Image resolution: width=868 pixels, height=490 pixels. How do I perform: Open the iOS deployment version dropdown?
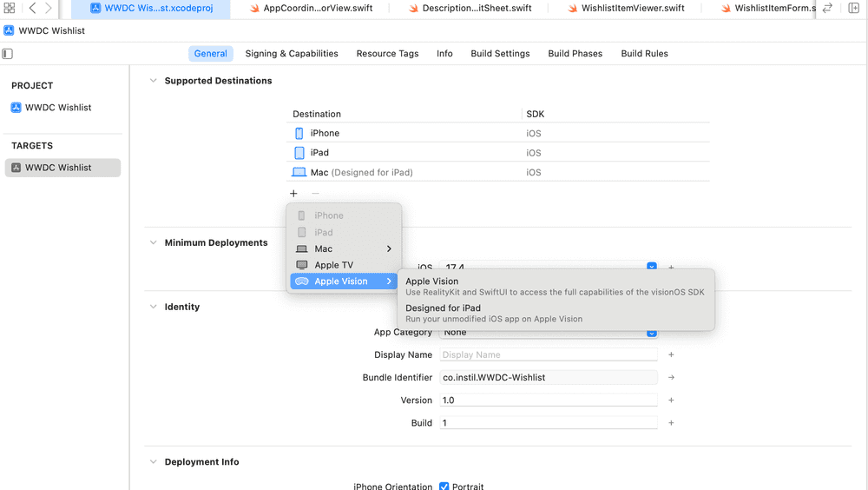pyautogui.click(x=652, y=266)
